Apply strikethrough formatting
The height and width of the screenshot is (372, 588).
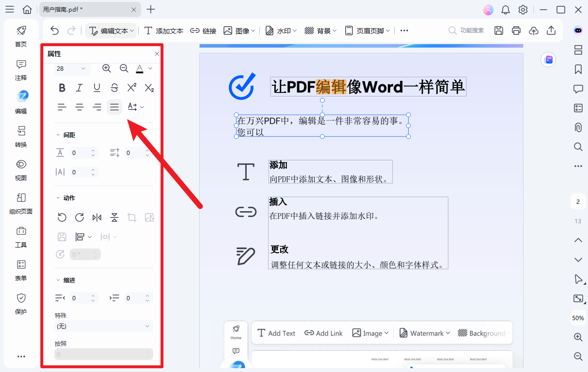pyautogui.click(x=114, y=88)
